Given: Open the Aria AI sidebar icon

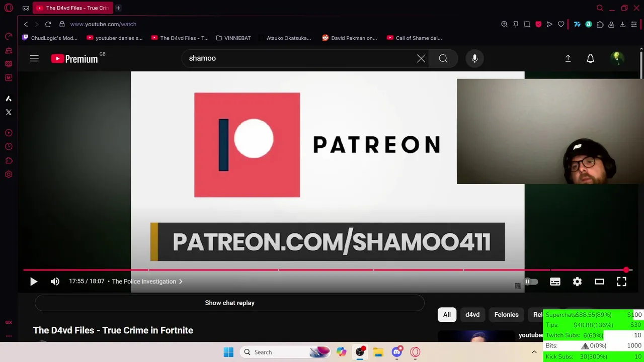Looking at the screenshot, I should click(x=9, y=99).
